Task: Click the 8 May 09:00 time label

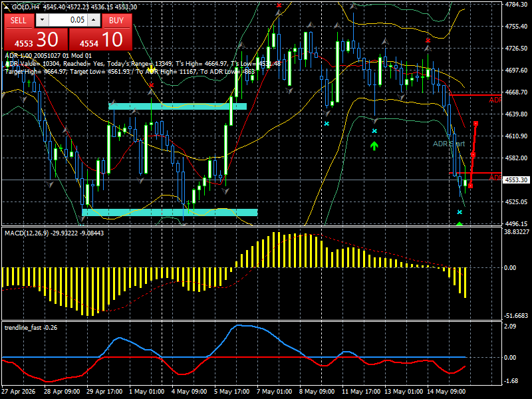Action: pos(317,391)
